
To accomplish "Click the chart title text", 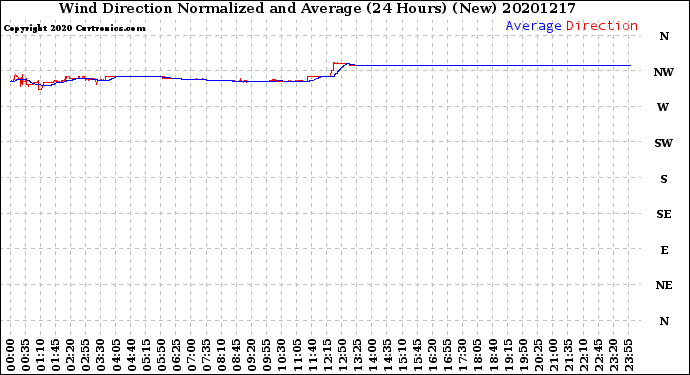I will tap(317, 9).
